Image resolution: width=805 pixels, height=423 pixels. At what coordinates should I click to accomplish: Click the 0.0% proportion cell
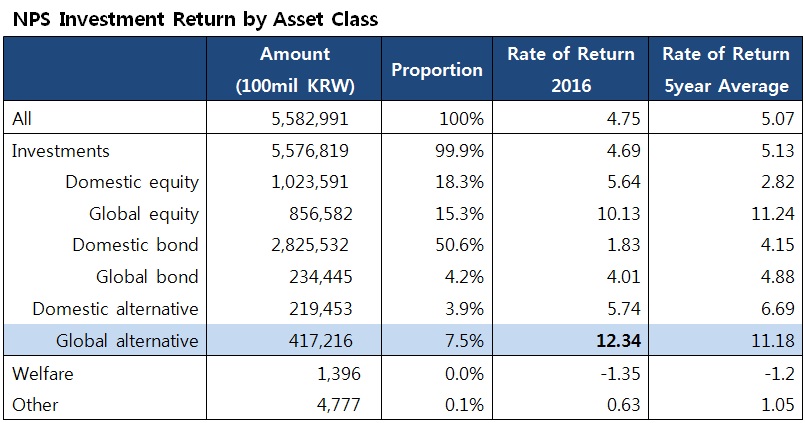tap(464, 373)
